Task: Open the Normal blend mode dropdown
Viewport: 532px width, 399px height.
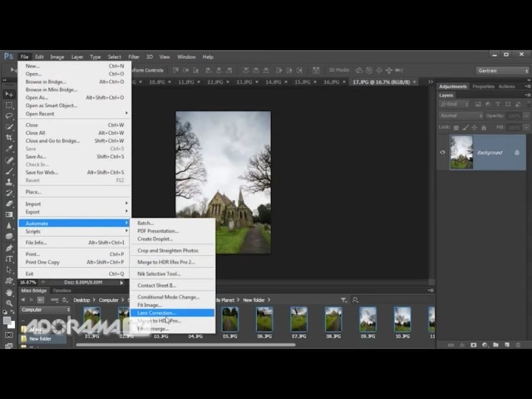Action: [460, 116]
